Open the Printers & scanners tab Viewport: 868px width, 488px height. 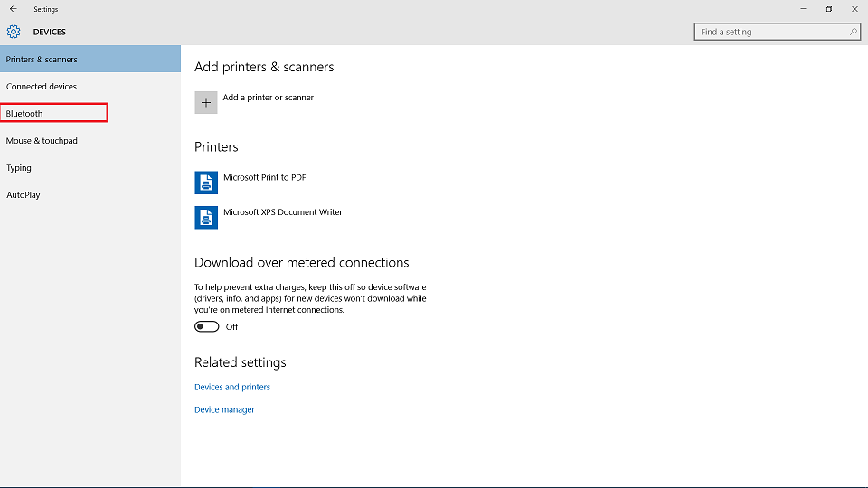[90, 60]
